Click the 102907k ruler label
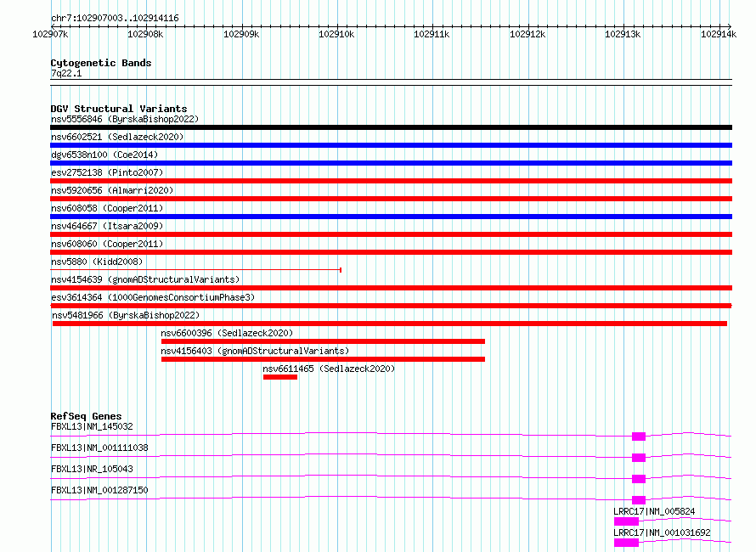The image size is (756, 552). click(50, 34)
